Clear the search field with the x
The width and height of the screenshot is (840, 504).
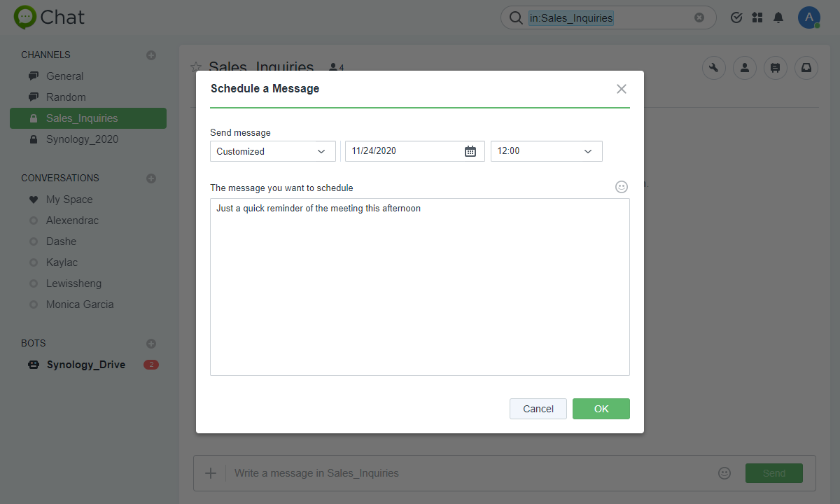click(699, 17)
